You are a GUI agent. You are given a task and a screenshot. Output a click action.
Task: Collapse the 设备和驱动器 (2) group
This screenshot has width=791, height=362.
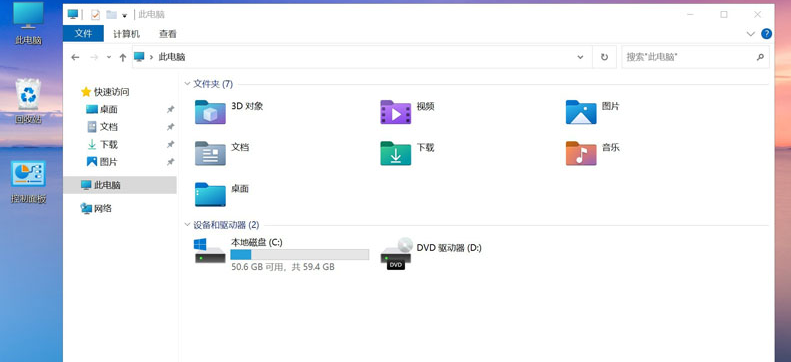pyautogui.click(x=187, y=225)
